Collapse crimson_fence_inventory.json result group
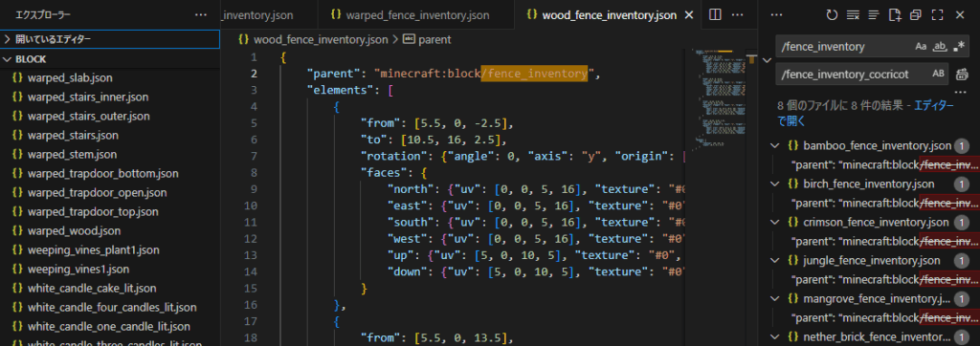 click(x=775, y=222)
